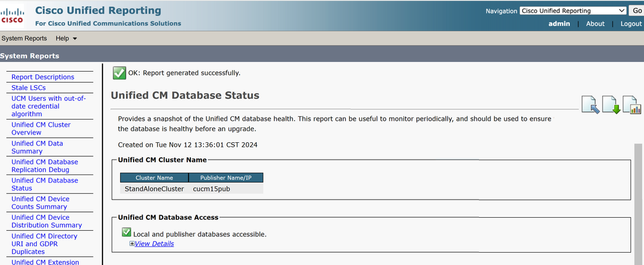Click the vertical scrollbar of the report

[638, 204]
